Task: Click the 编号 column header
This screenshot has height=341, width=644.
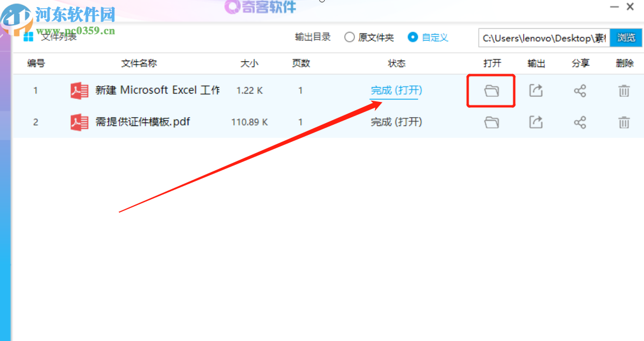Action: click(36, 63)
